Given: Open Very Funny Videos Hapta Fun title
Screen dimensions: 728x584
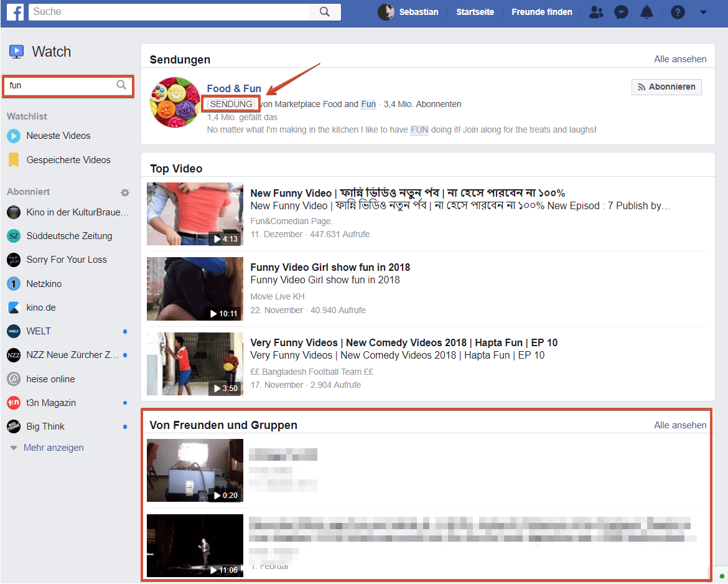Looking at the screenshot, I should pos(404,342).
